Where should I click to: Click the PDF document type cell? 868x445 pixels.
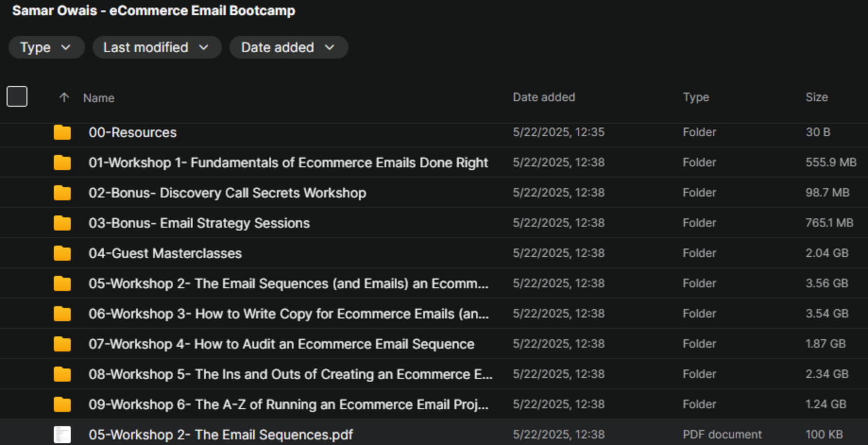[x=722, y=434]
